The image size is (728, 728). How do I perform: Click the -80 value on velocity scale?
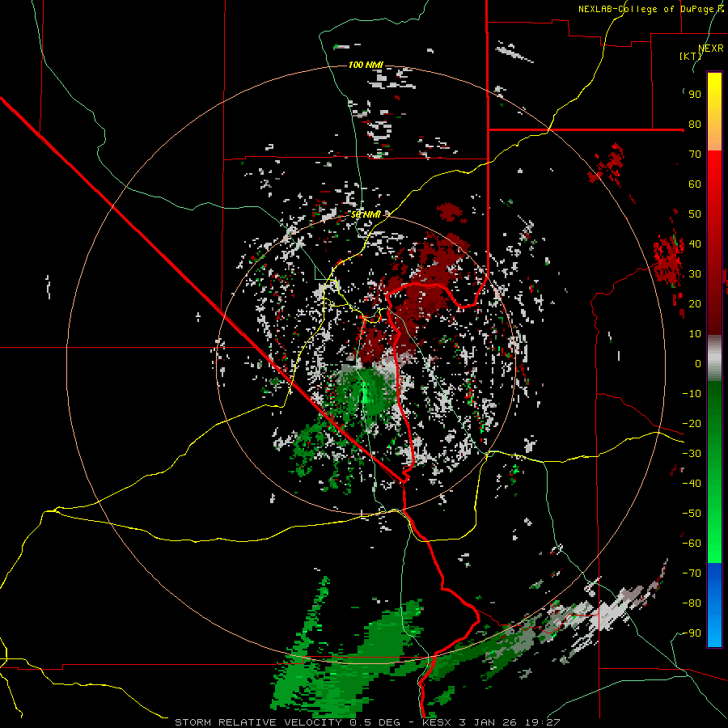[x=692, y=603]
